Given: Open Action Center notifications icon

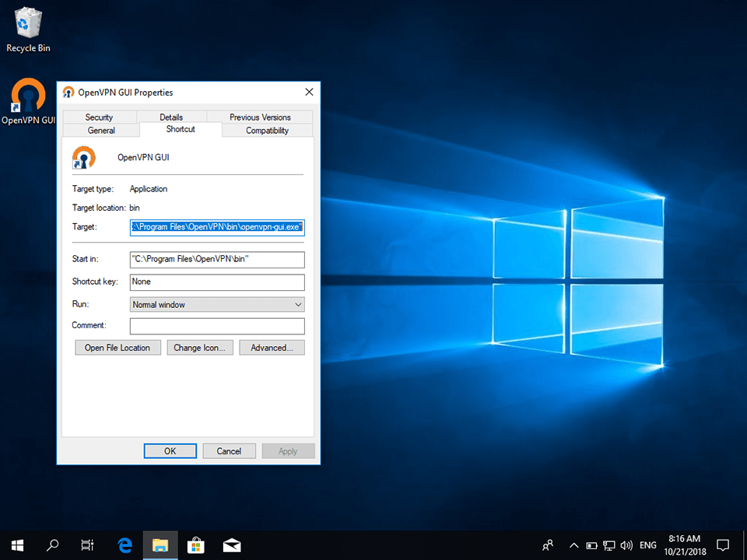Looking at the screenshot, I should pos(723,545).
